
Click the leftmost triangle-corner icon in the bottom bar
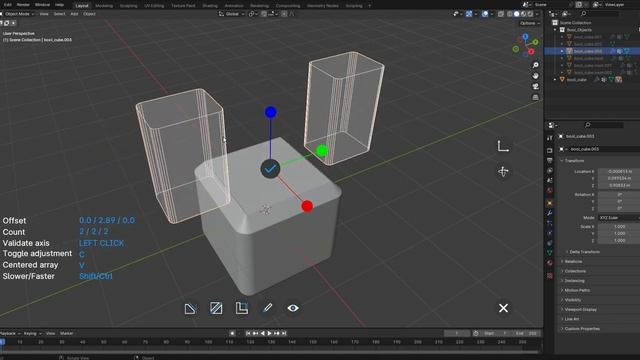point(190,309)
